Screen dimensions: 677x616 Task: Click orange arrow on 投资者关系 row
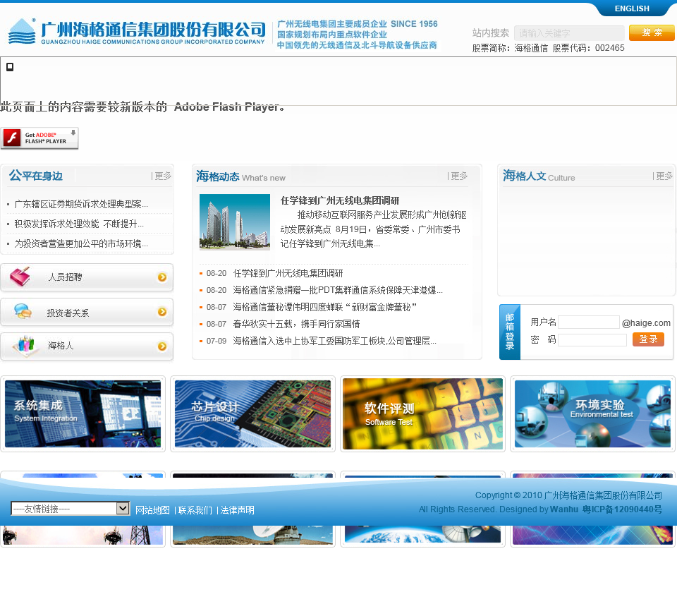click(162, 312)
